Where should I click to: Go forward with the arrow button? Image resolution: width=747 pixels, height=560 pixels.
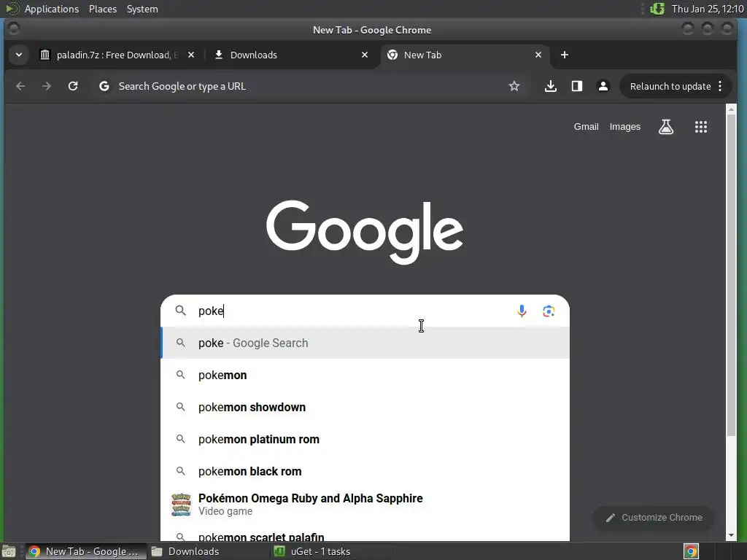(x=46, y=86)
